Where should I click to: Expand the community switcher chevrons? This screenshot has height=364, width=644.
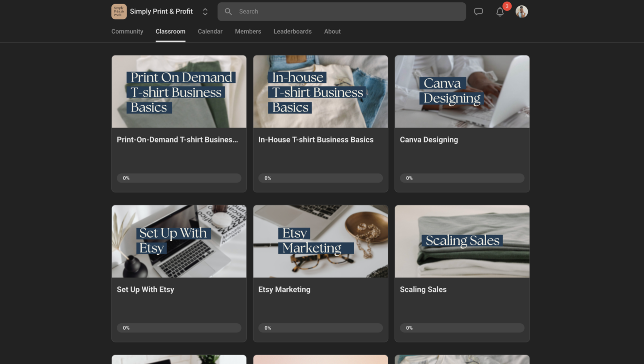coord(205,12)
